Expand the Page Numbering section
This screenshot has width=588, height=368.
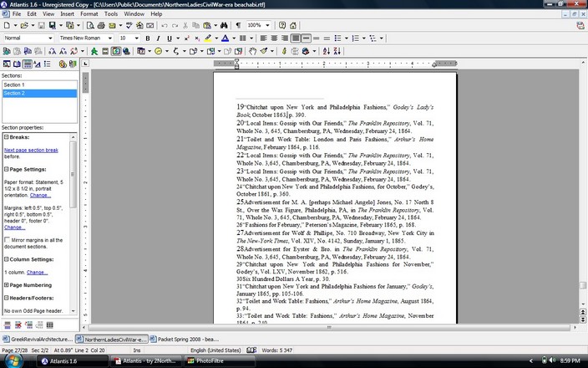point(7,285)
